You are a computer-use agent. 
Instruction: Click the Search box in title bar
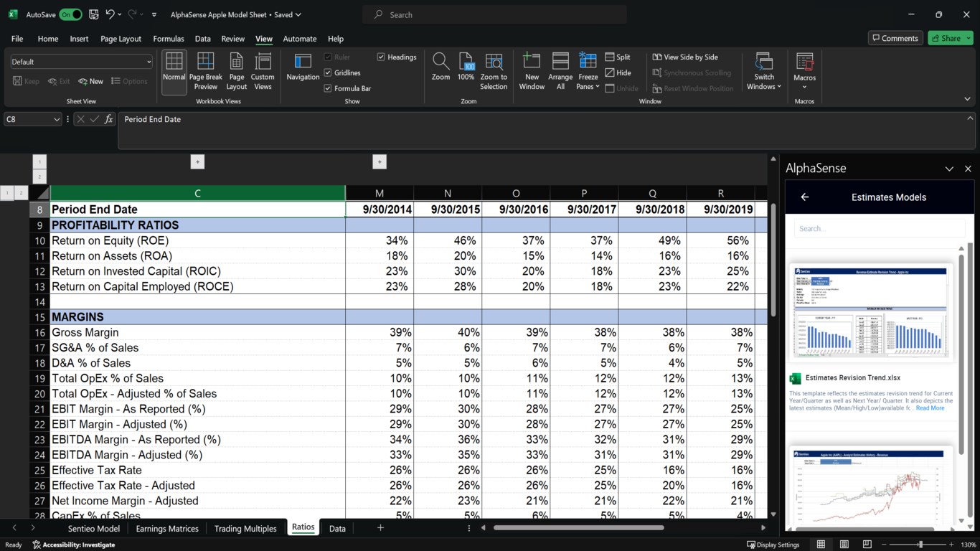click(494, 14)
